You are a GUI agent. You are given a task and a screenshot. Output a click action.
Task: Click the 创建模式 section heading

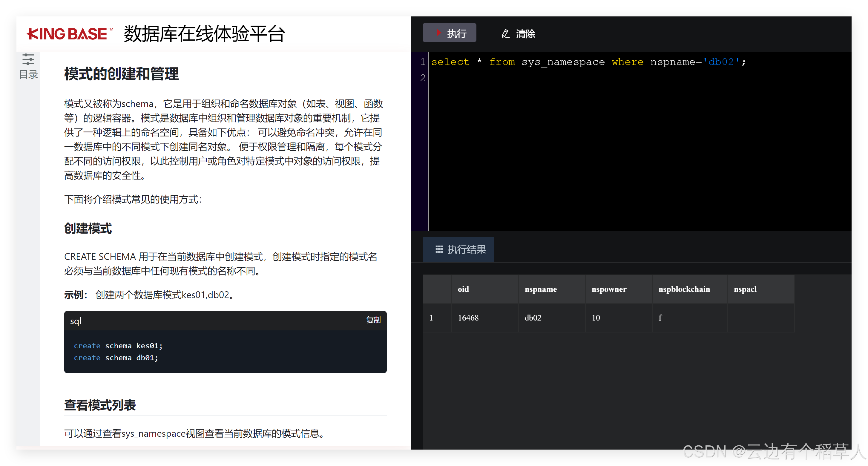click(x=88, y=229)
